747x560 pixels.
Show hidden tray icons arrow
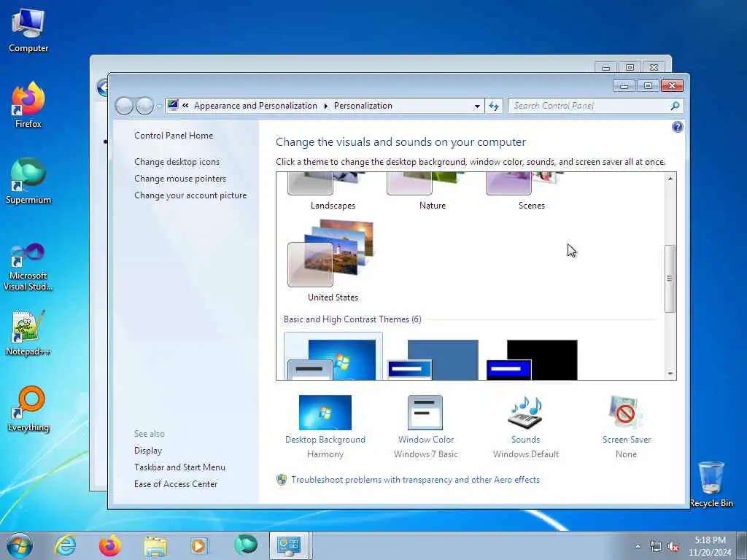pos(638,547)
